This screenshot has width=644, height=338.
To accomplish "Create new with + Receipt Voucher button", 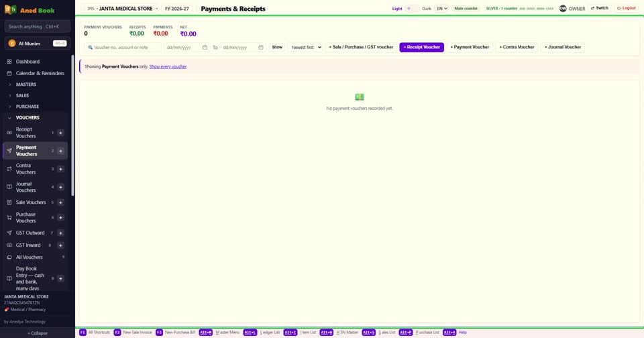I will 422,47.
